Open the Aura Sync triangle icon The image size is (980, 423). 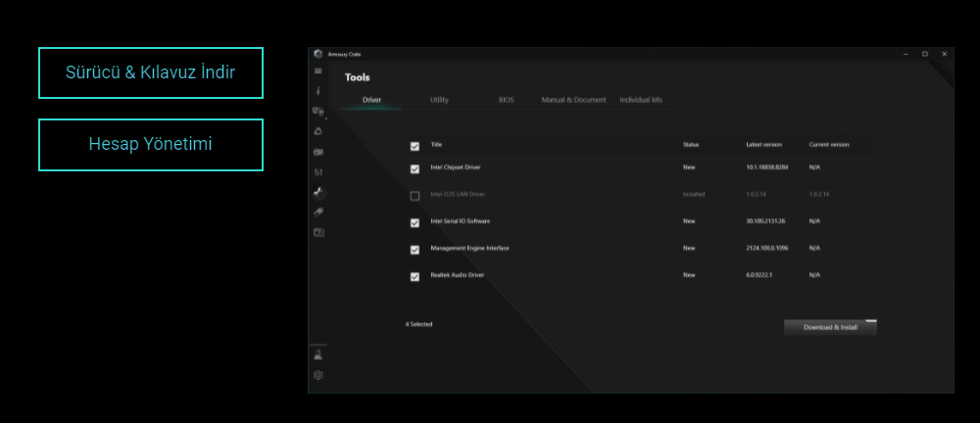pos(318,131)
